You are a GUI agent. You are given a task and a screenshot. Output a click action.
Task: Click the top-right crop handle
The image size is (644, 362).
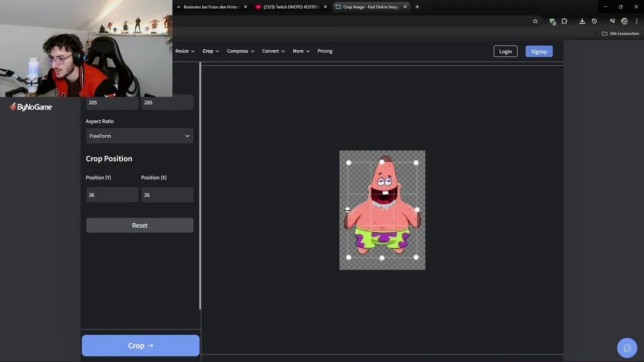[416, 162]
